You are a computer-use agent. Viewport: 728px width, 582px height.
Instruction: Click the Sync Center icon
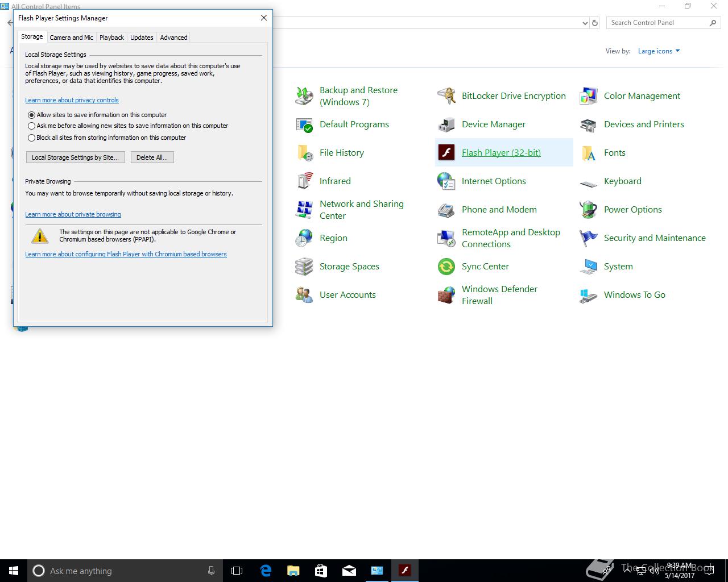(446, 267)
